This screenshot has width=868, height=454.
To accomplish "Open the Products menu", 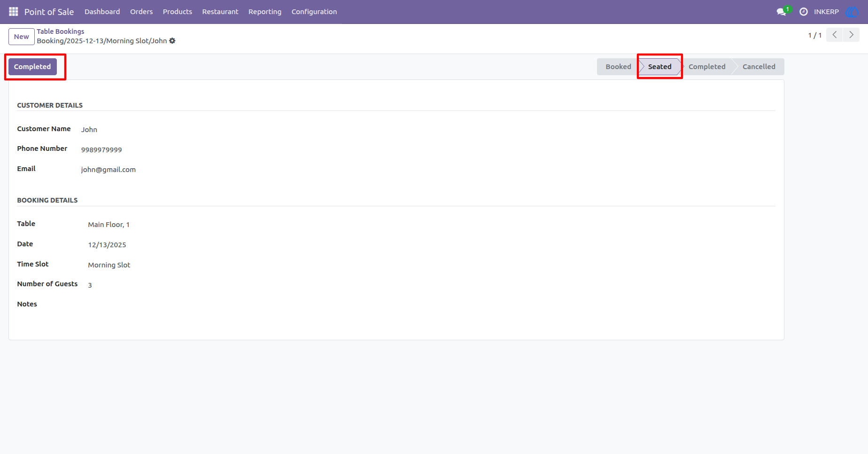I will [178, 12].
